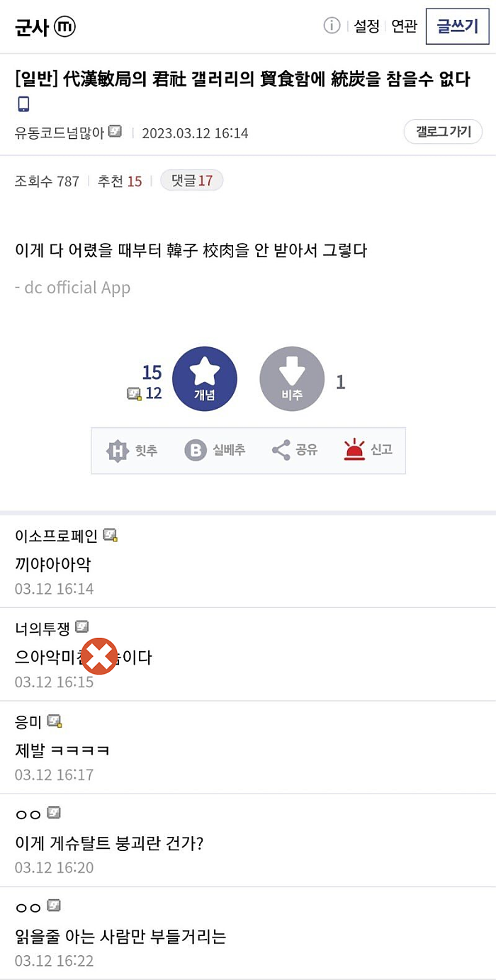The height and width of the screenshot is (980, 496).
Task: Click the gallog icon next to 응미
Action: [53, 721]
